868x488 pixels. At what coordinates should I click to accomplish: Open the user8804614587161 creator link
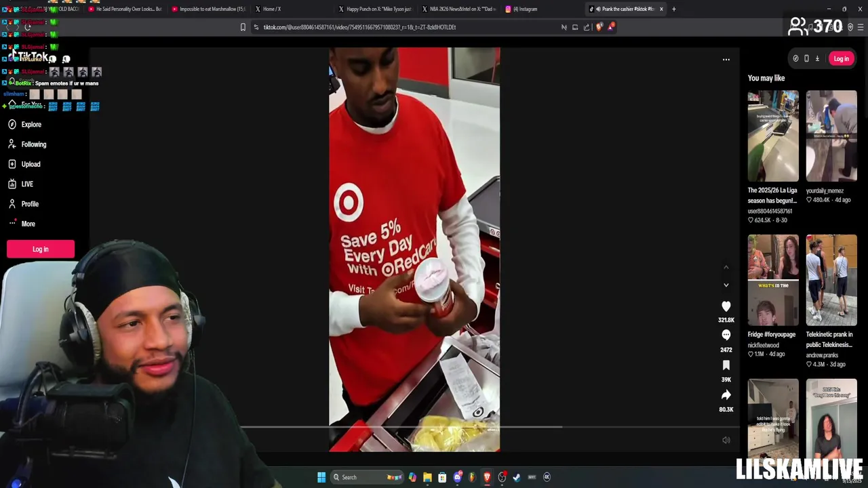click(x=770, y=211)
